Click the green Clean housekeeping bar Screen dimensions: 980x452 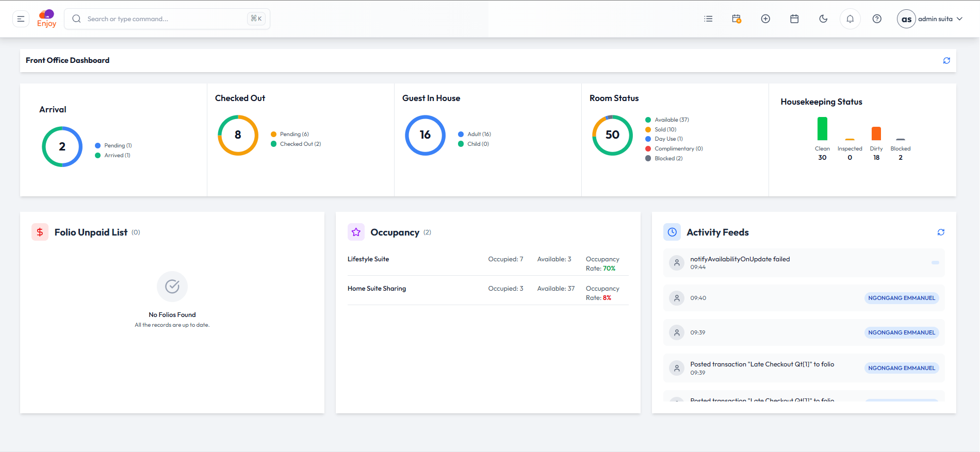coord(822,128)
